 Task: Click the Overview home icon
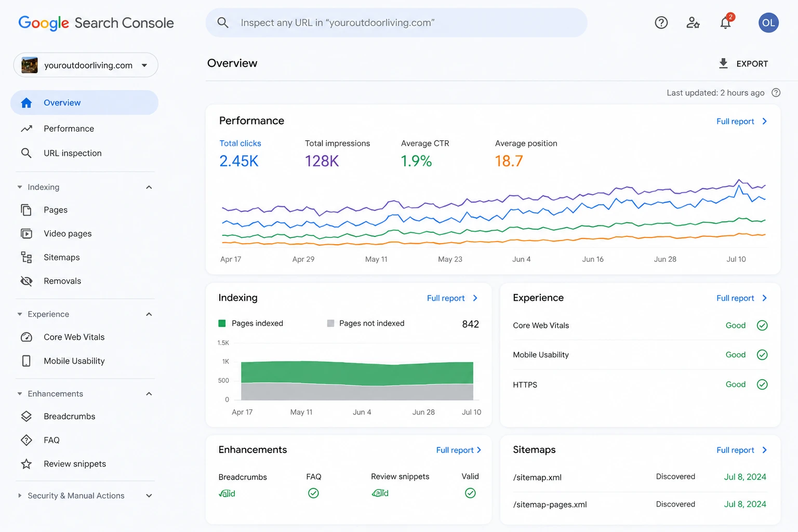(x=26, y=103)
